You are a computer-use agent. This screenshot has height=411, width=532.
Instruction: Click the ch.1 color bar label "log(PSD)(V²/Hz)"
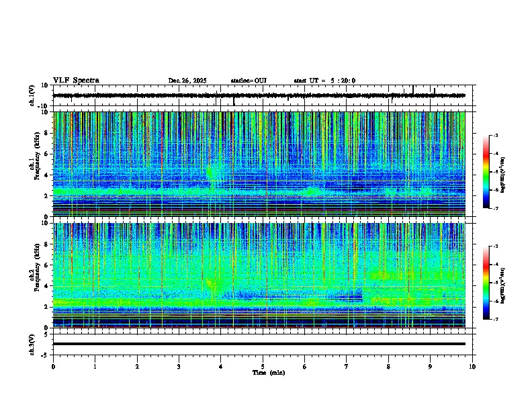tap(503, 175)
